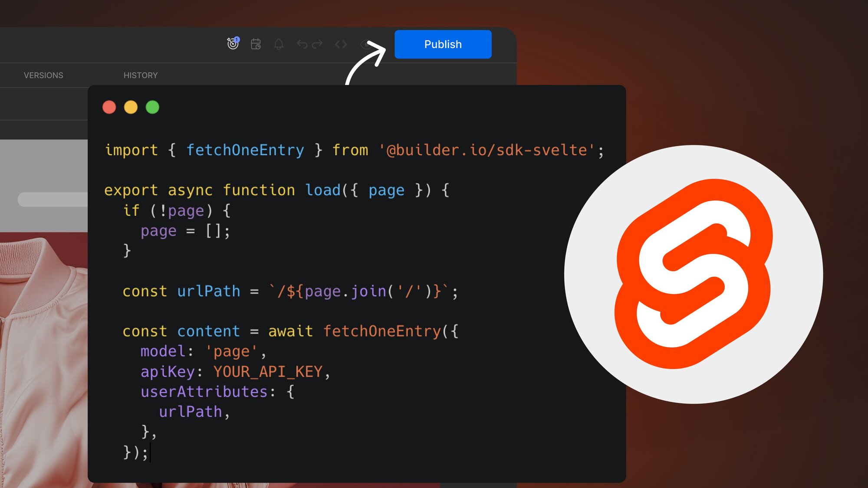The width and height of the screenshot is (868, 488).
Task: Switch to the VERSIONS tab
Action: click(43, 75)
